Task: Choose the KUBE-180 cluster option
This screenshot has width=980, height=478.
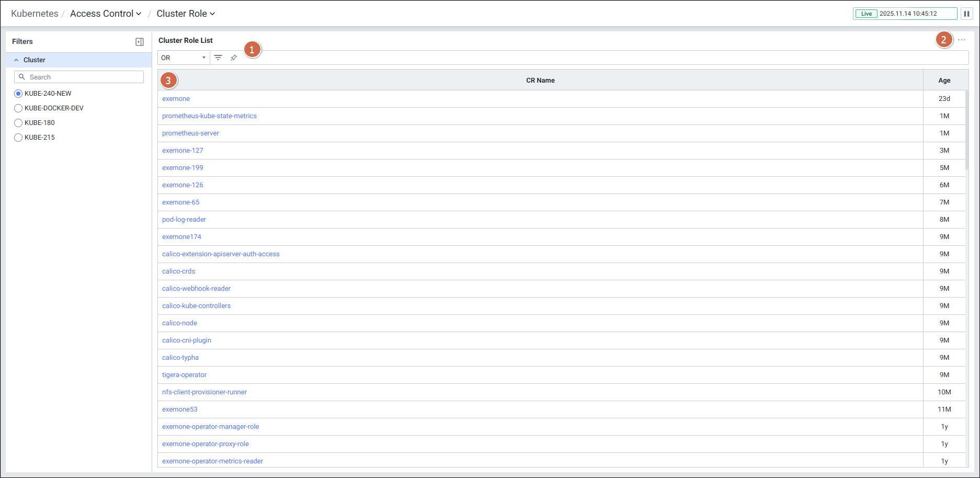Action: pyautogui.click(x=18, y=123)
